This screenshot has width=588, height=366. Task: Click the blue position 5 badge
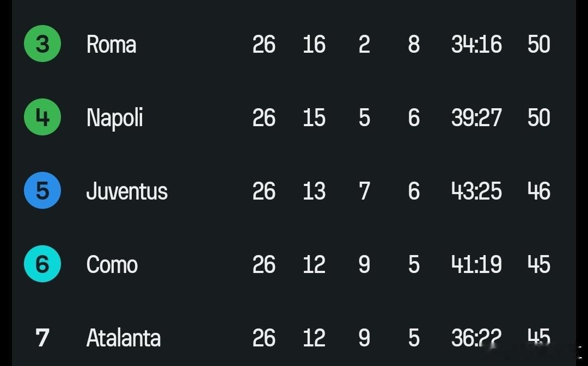[42, 191]
